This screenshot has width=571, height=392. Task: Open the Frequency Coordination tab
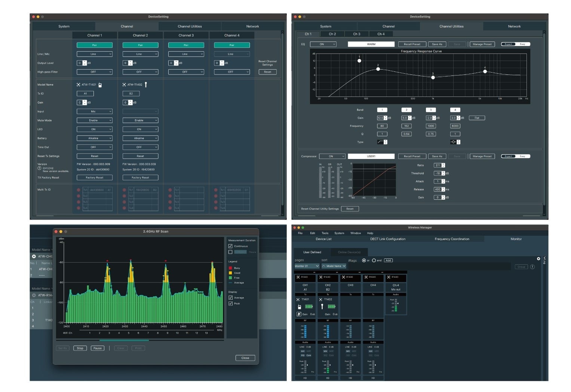coord(452,239)
